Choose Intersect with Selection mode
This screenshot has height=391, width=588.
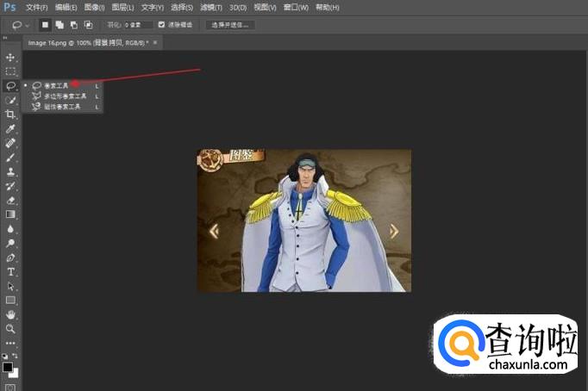[89, 25]
